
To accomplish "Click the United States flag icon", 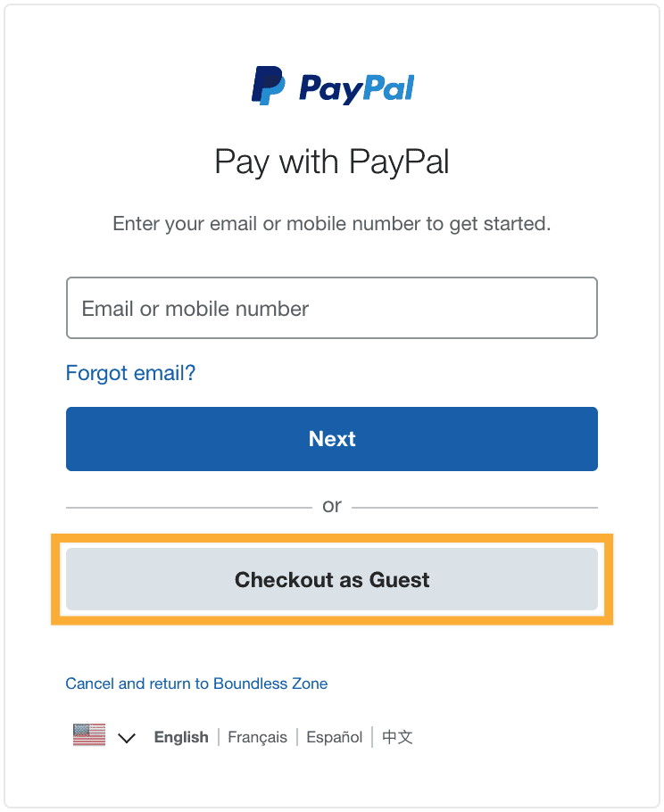I will tap(89, 735).
